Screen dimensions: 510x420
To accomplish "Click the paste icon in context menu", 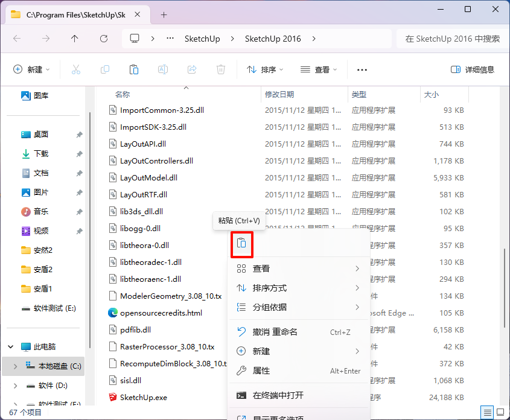I will point(241,243).
